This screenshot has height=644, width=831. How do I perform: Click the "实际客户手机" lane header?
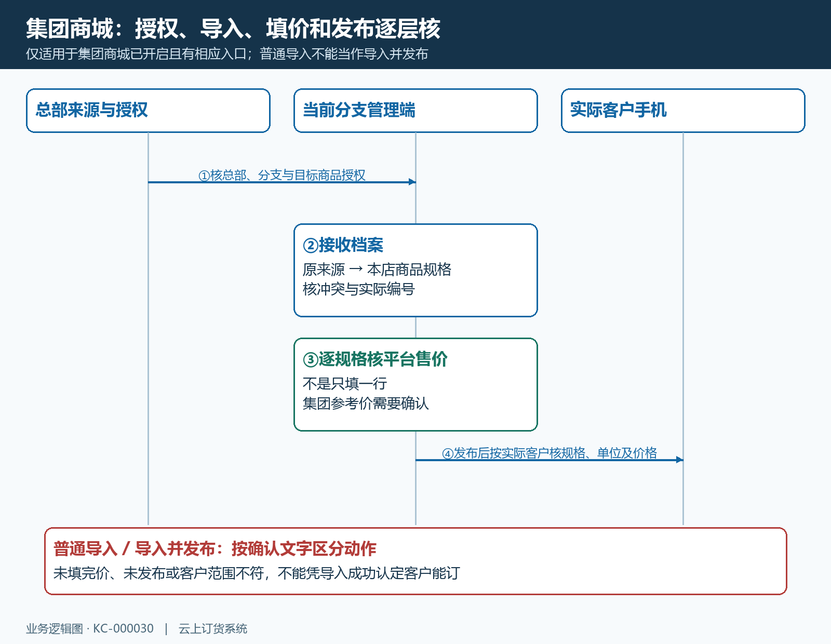[683, 111]
